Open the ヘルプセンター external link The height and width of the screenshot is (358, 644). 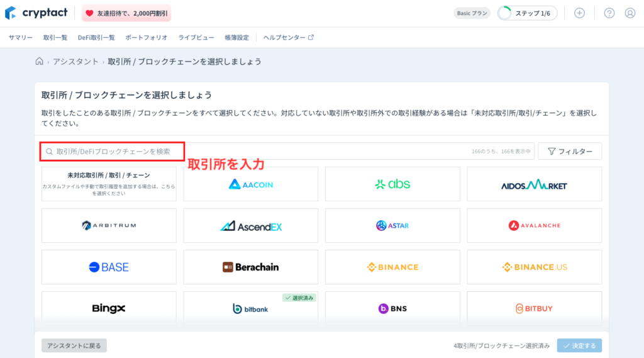click(288, 37)
